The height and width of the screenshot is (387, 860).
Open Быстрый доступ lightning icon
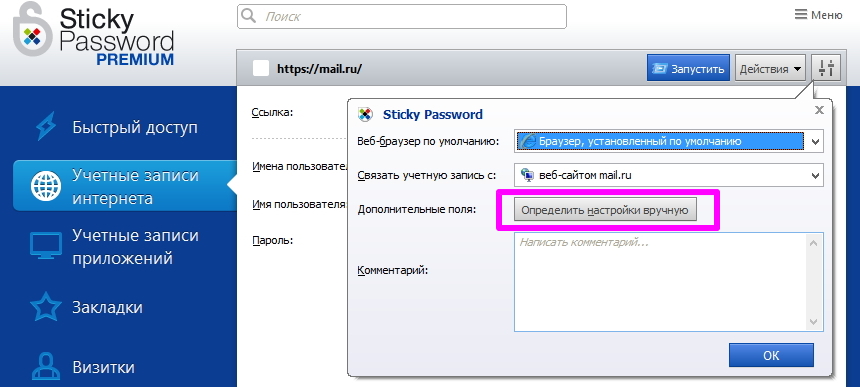[x=46, y=128]
